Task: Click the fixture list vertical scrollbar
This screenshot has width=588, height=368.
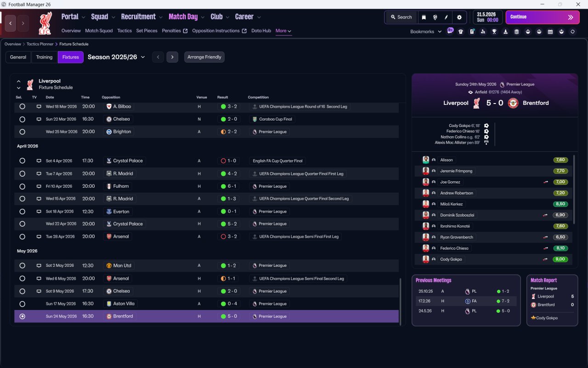Action: pos(401,301)
